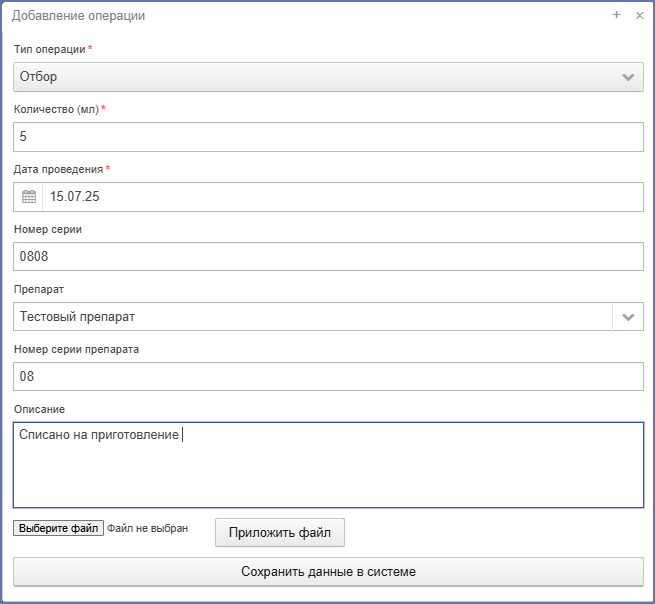The image size is (655, 604).
Task: Click the Номер серии препарата label
Action: coord(76,349)
